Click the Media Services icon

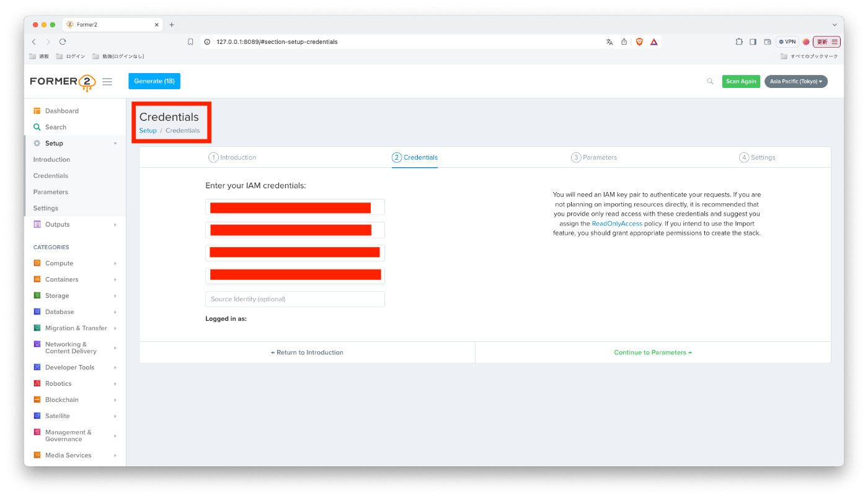[37, 455]
